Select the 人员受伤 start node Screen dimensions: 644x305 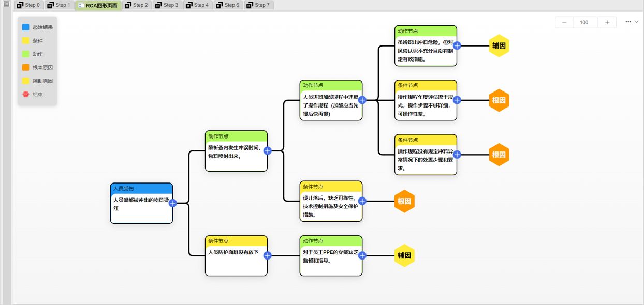pos(141,203)
